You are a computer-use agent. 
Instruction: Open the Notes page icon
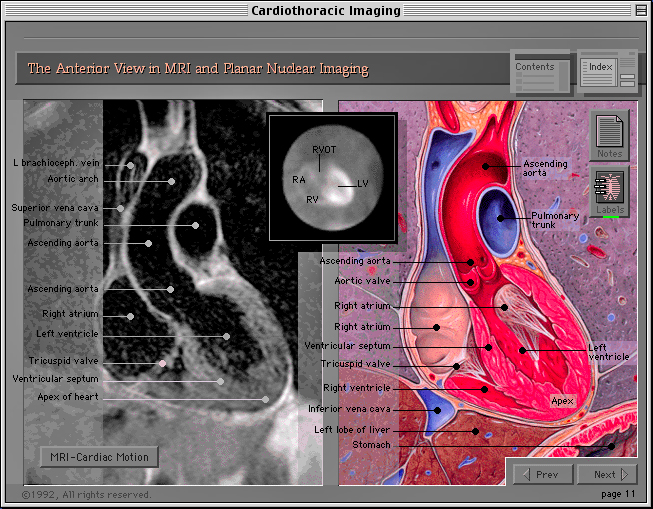[609, 133]
